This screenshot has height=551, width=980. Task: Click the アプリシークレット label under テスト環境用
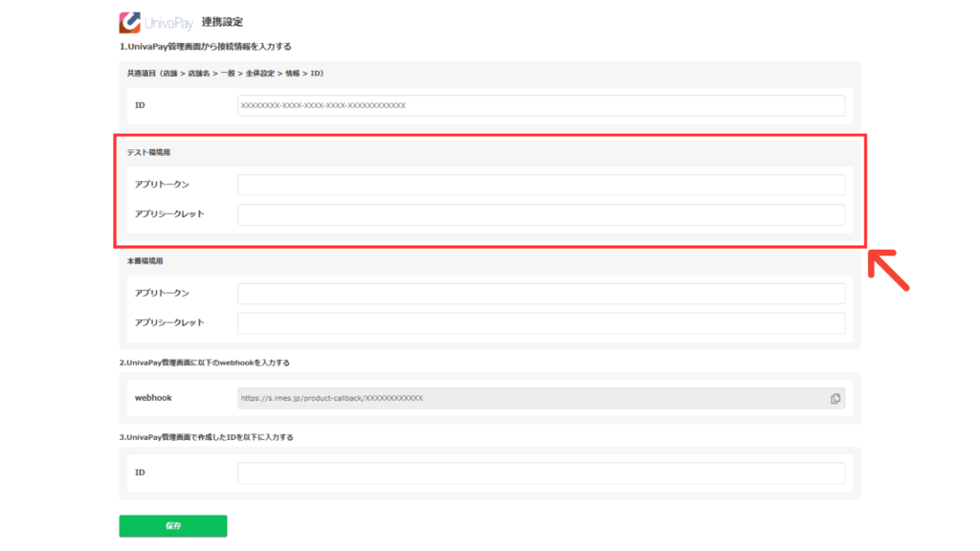click(x=169, y=213)
